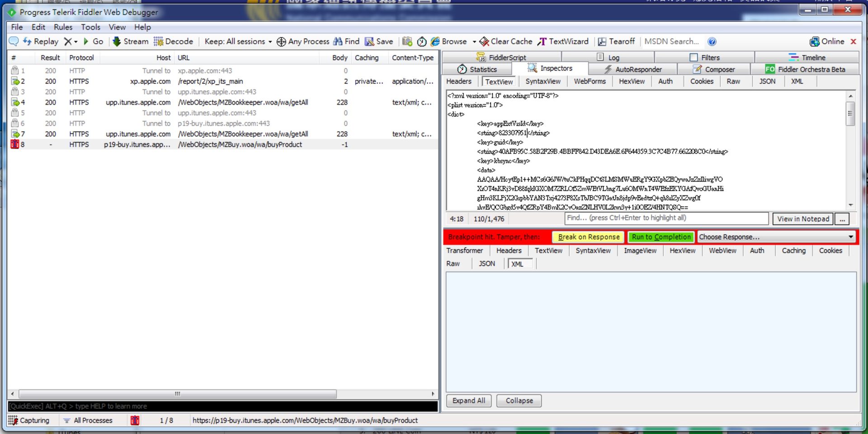Click the ellipsis button beside View in Notepad

[842, 219]
